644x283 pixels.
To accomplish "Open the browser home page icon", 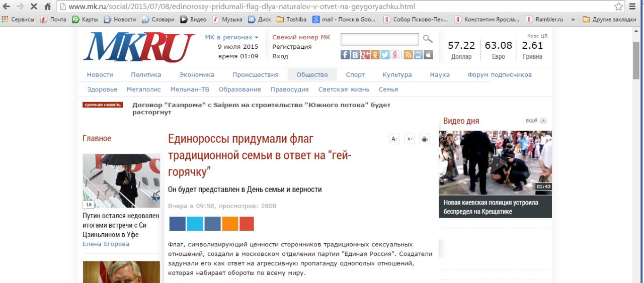I will (x=47, y=7).
